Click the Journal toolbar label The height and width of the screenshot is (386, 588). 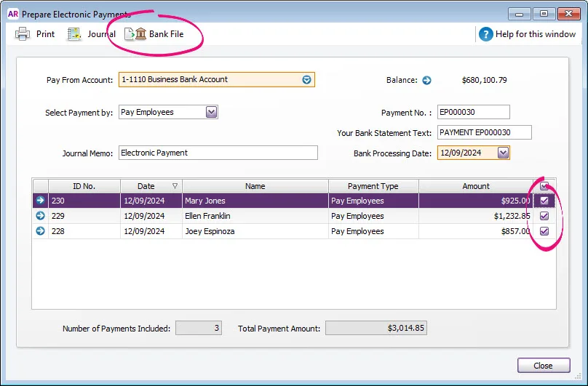point(102,34)
